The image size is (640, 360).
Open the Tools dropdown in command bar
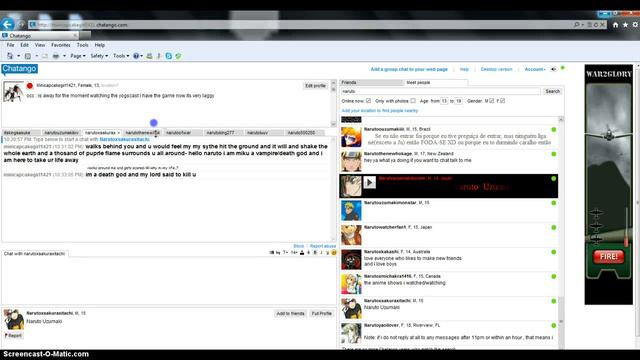[x=121, y=56]
